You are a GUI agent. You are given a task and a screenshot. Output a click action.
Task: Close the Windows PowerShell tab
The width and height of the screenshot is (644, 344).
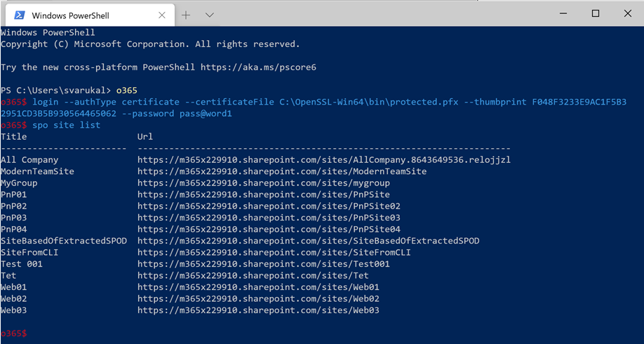(x=162, y=15)
